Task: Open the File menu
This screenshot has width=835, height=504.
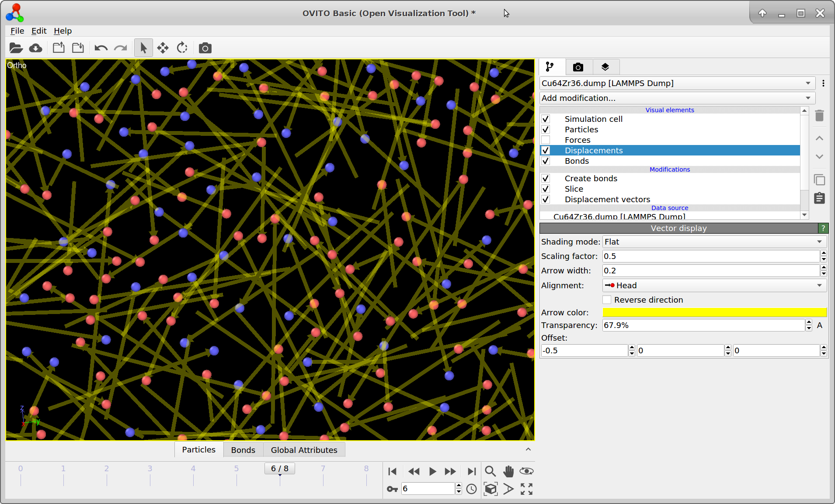Action: click(17, 31)
